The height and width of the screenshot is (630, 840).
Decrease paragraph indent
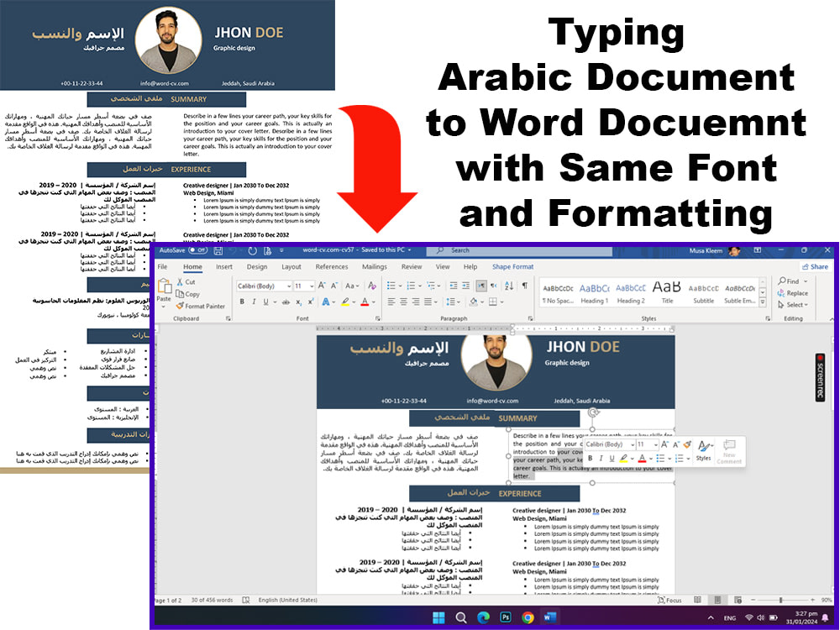[454, 286]
